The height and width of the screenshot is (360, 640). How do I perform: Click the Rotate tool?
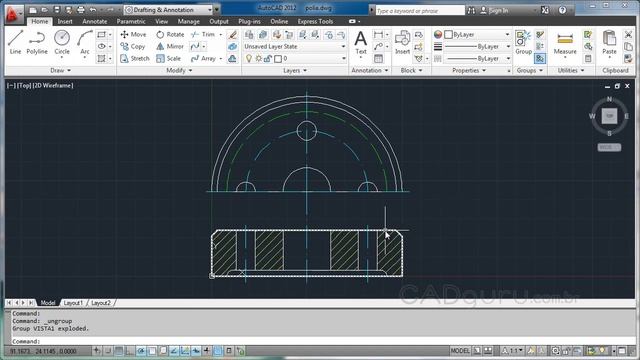pos(170,35)
